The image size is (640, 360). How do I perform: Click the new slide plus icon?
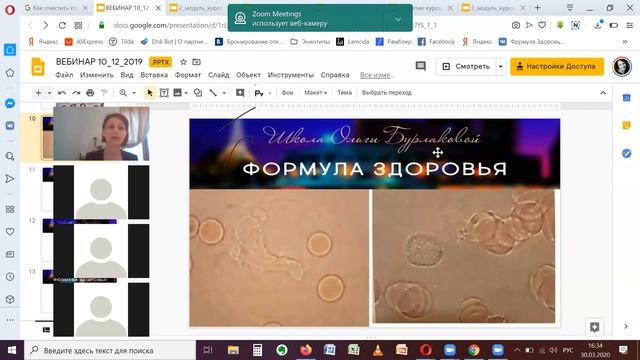(x=38, y=93)
